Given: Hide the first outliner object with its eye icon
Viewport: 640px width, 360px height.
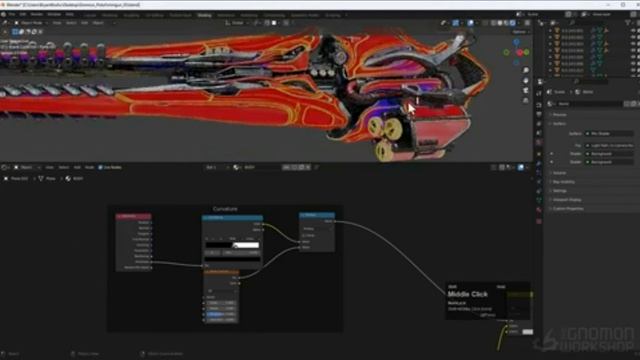Looking at the screenshot, I should tap(633, 31).
